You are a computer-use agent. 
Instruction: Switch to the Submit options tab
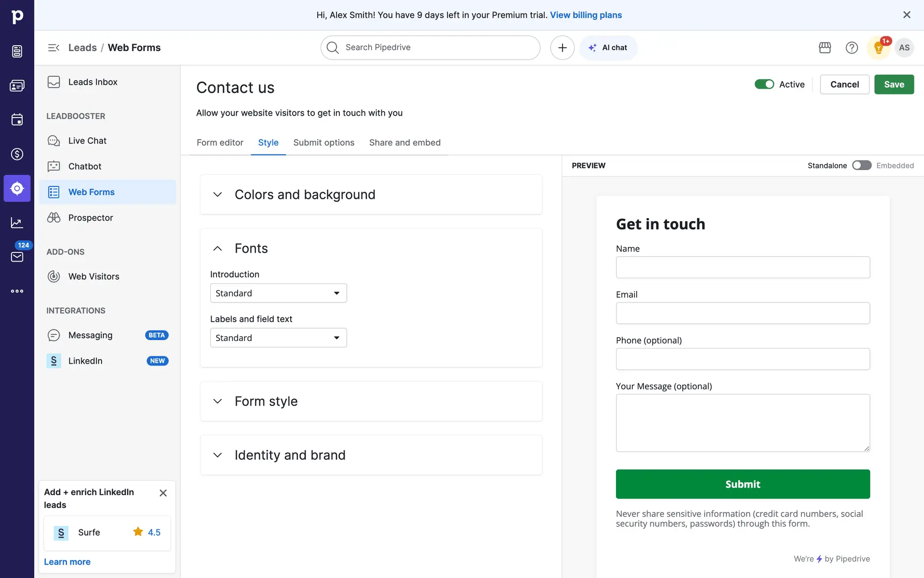pos(323,143)
